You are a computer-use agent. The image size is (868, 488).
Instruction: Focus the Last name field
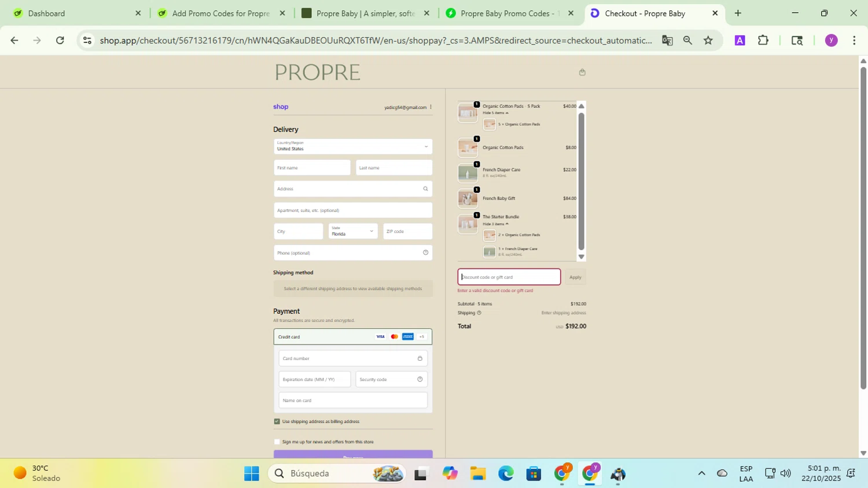pos(394,168)
